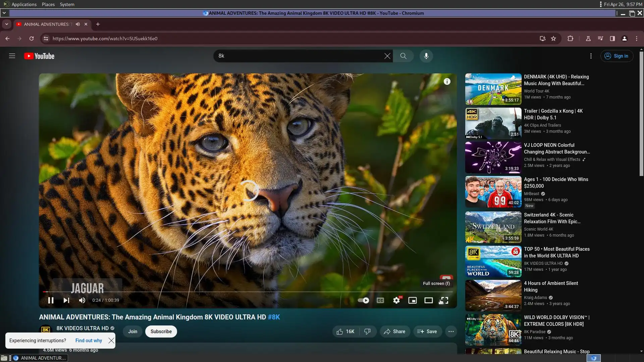Viewport: 644px width, 362px height.
Task: Skip to the next video
Action: point(66,300)
